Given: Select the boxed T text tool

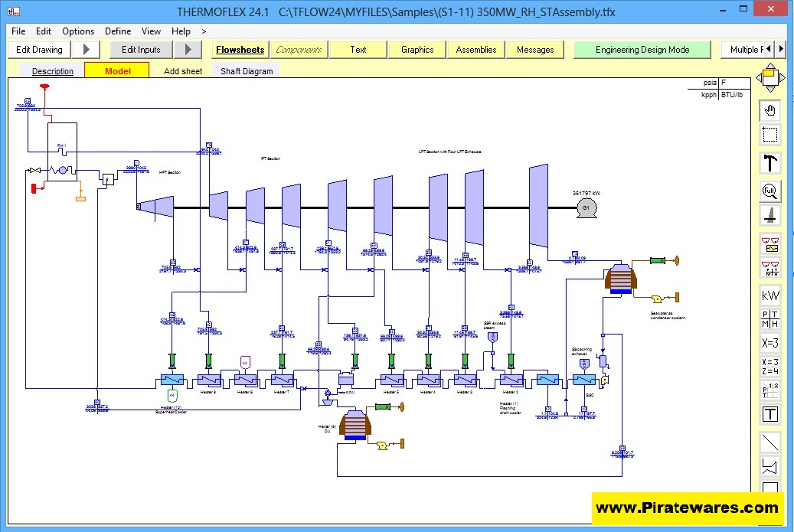Looking at the screenshot, I should pyautogui.click(x=769, y=414).
